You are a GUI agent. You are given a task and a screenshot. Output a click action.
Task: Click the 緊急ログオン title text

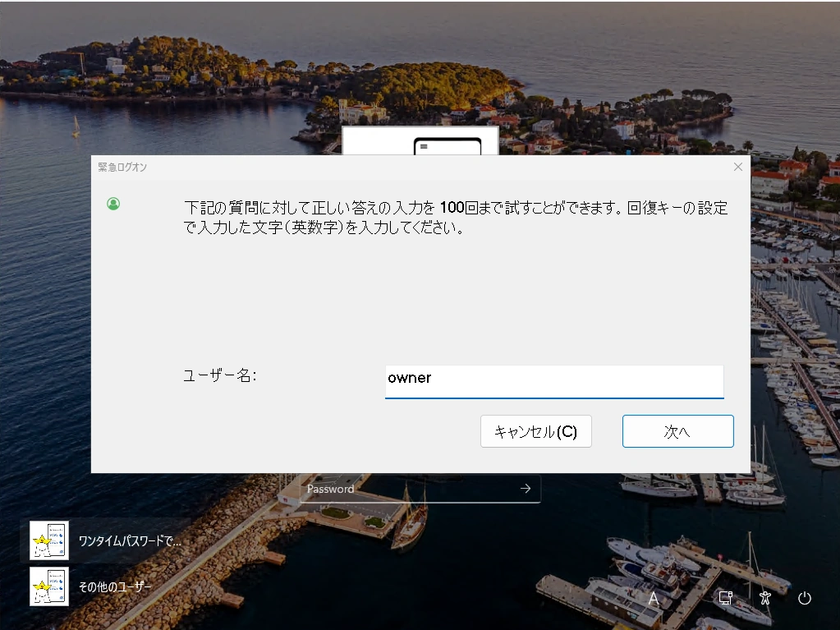[122, 167]
